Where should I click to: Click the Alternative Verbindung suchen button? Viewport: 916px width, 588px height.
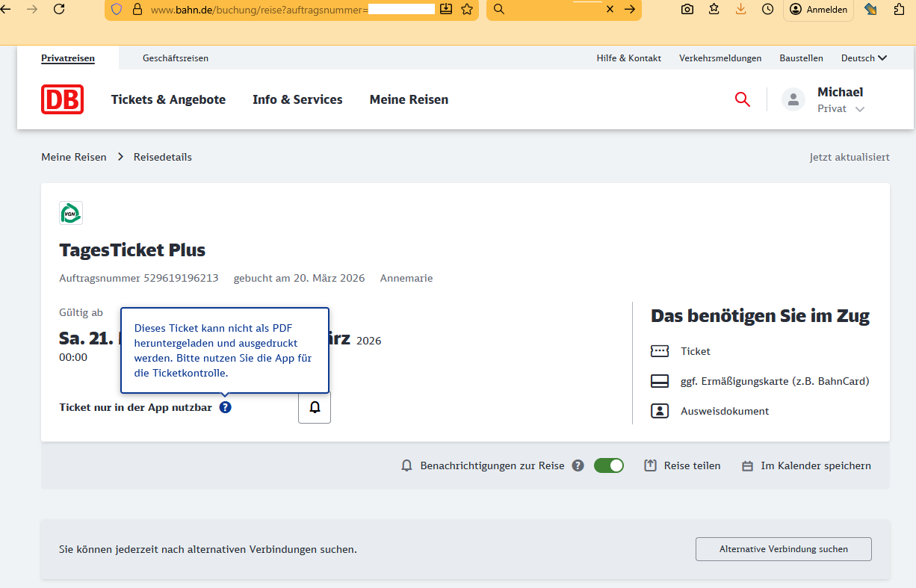[x=783, y=549]
